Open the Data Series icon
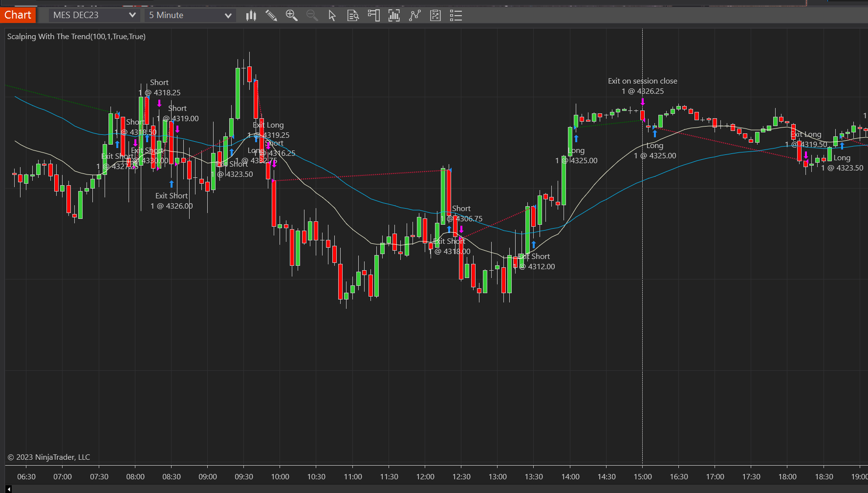 point(394,16)
